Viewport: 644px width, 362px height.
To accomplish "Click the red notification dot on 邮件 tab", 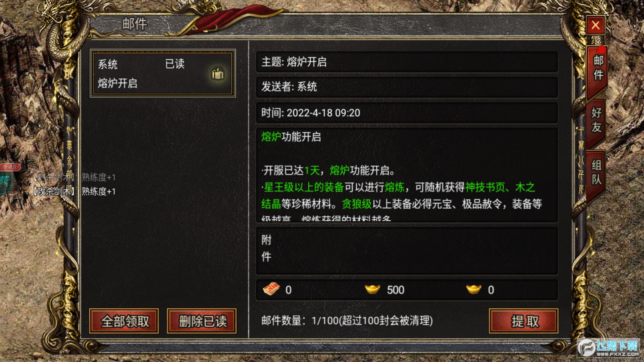I will tap(601, 50).
